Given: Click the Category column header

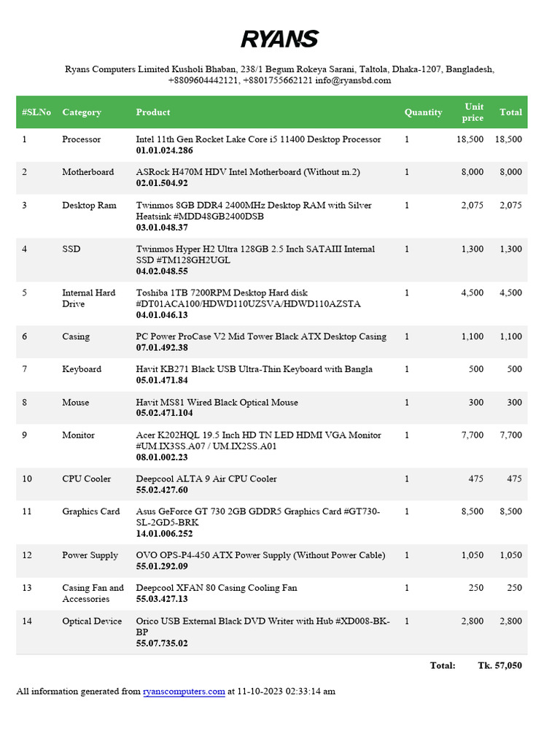Looking at the screenshot, I should [x=82, y=112].
